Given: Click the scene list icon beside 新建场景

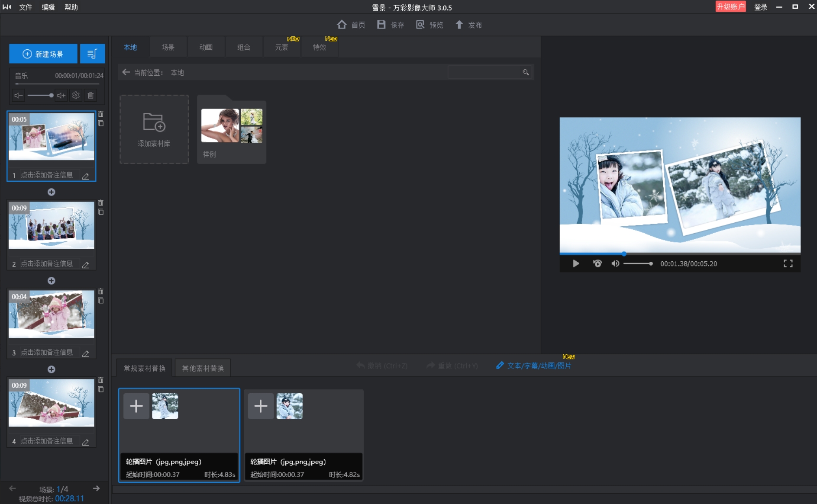Looking at the screenshot, I should click(92, 54).
